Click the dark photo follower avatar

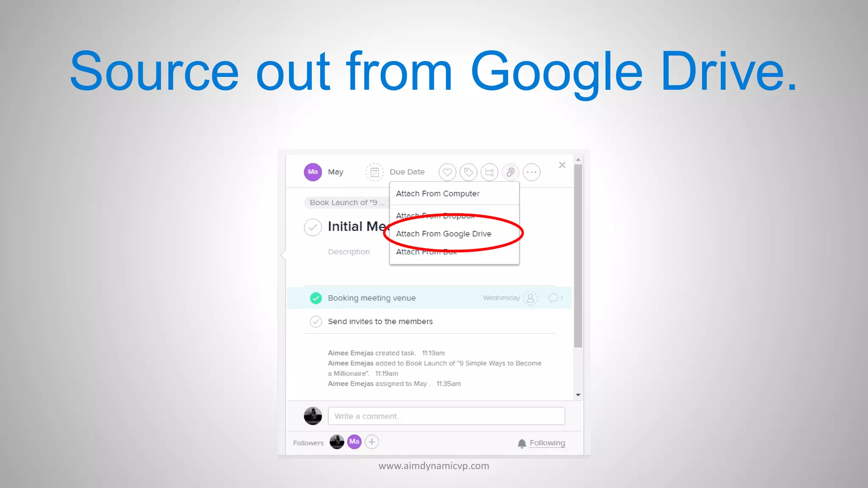[x=337, y=442]
